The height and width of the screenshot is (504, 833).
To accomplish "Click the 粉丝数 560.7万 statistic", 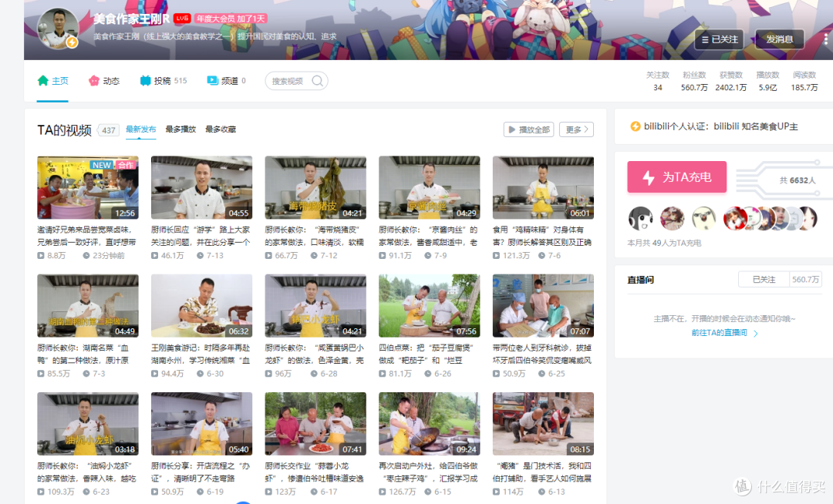I will [x=694, y=81].
